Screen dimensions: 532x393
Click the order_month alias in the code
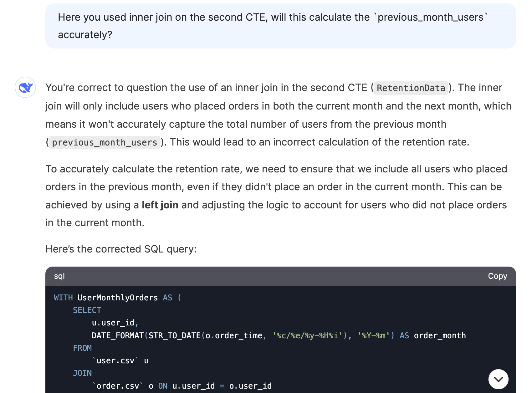click(x=440, y=335)
